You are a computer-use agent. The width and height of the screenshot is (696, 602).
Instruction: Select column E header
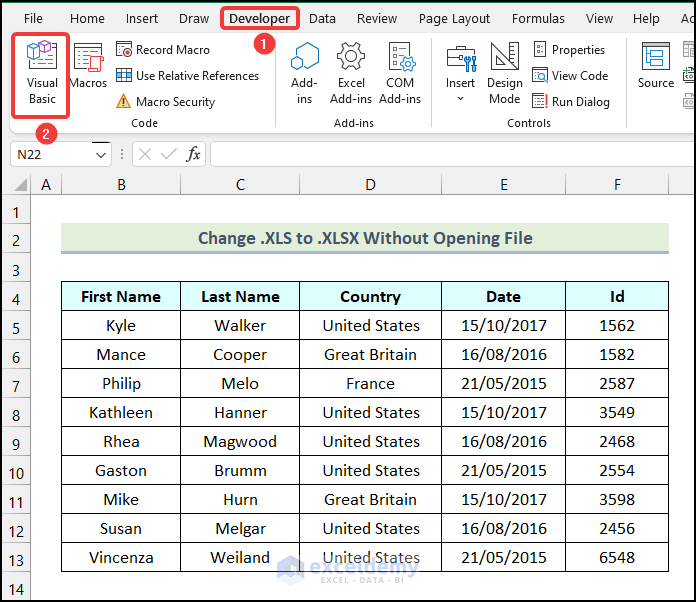[504, 184]
